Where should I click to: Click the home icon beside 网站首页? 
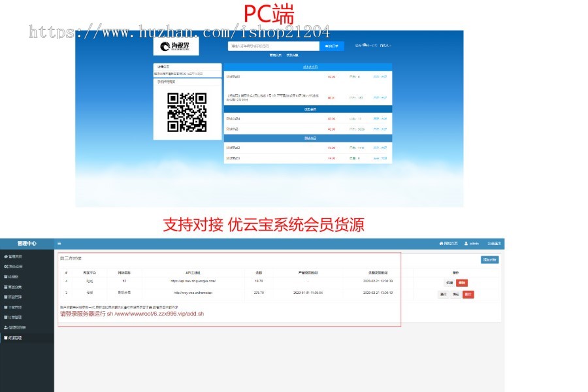tap(442, 243)
